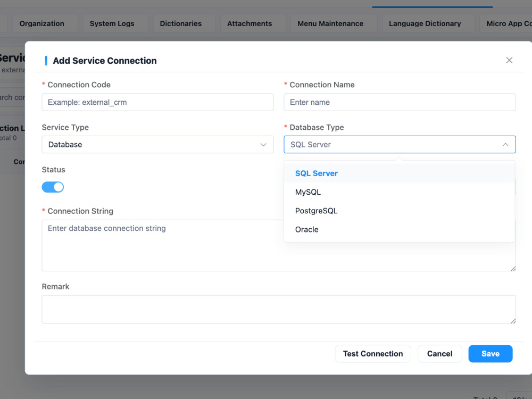Click the Service Type chevron arrow
532x399 pixels.
(263, 145)
